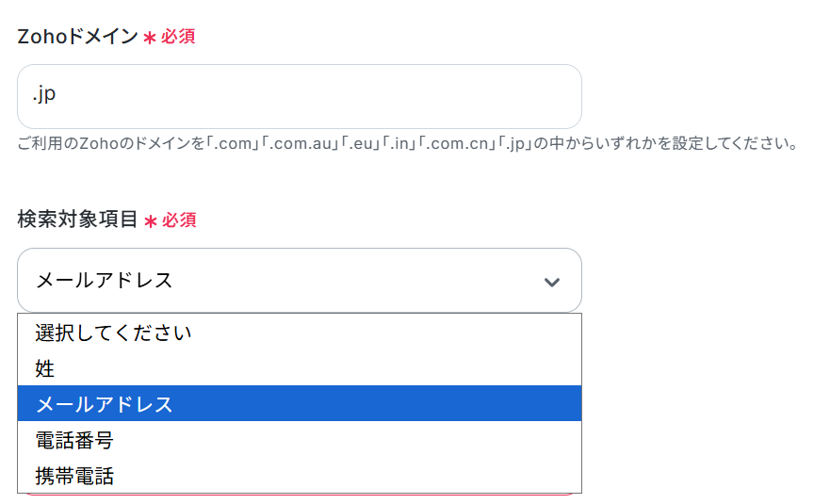Screen dimensions: 830x504
Task: Click the selected メールアドレス value in combo box
Action: click(105, 281)
